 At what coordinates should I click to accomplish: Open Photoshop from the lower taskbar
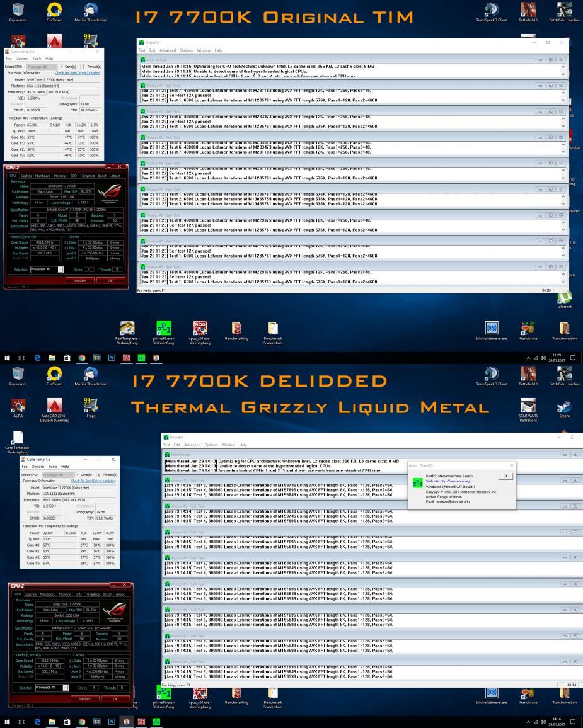[x=112, y=722]
